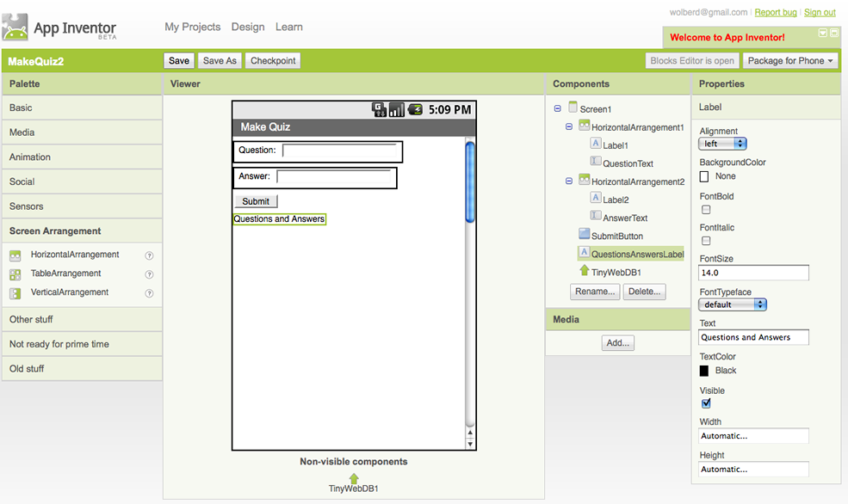The width and height of the screenshot is (848, 504).
Task: Open help for TableArrangement
Action: [149, 274]
